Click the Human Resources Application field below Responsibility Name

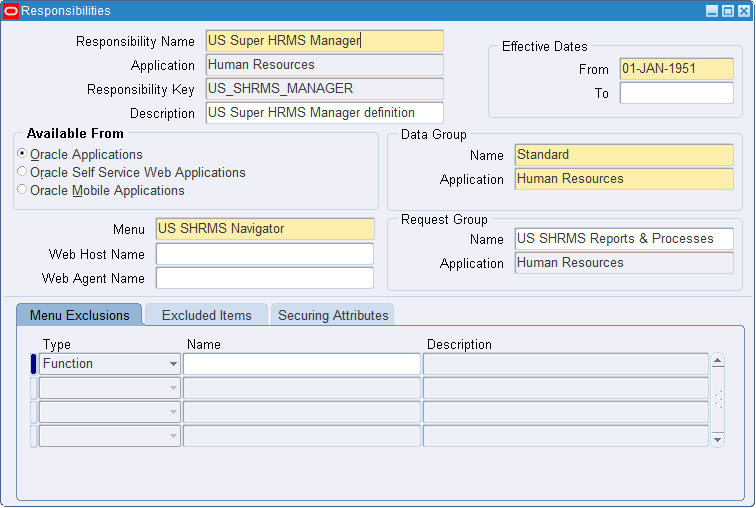point(324,65)
